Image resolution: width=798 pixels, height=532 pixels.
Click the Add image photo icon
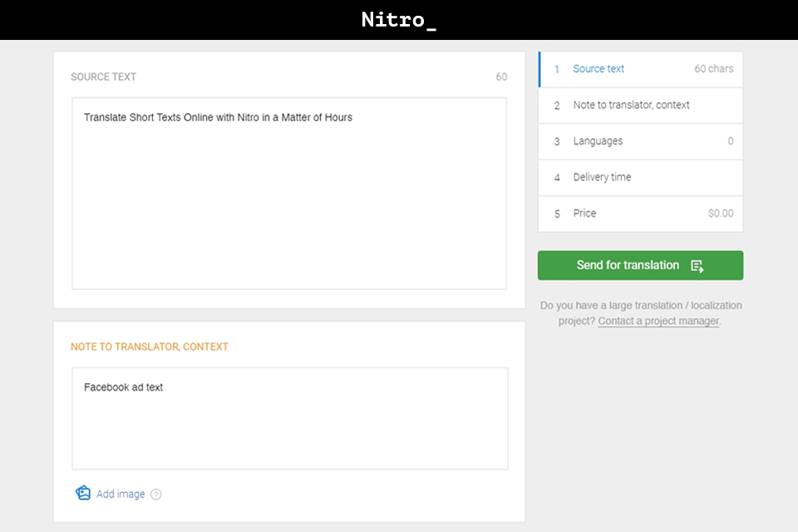(x=83, y=492)
